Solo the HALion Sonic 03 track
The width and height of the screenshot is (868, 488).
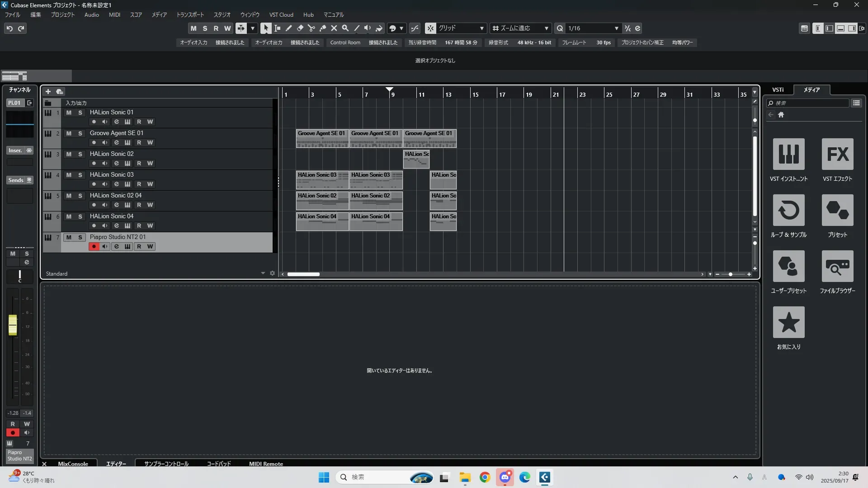pyautogui.click(x=80, y=175)
